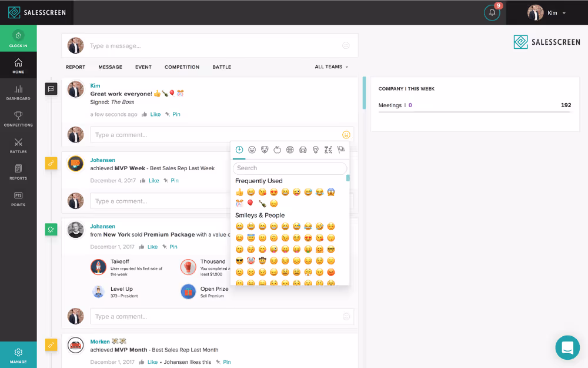Insert the red angry face emoji
588x368 pixels.
[330, 272]
